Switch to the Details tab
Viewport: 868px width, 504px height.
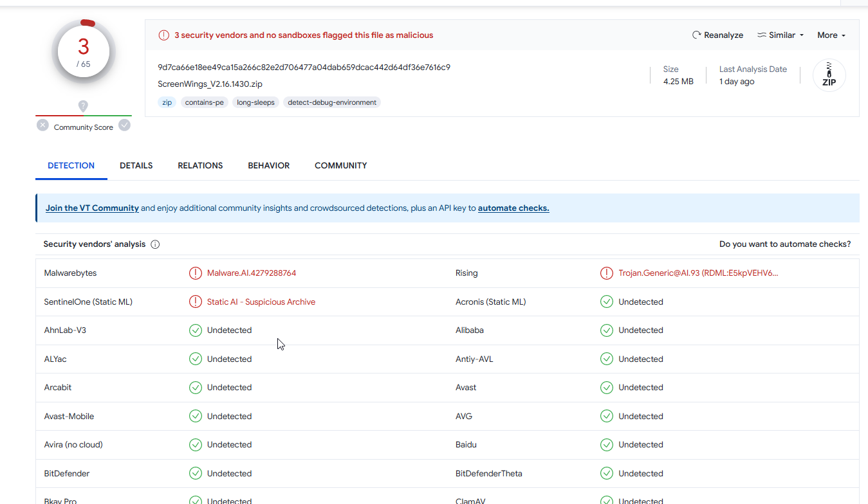point(136,166)
